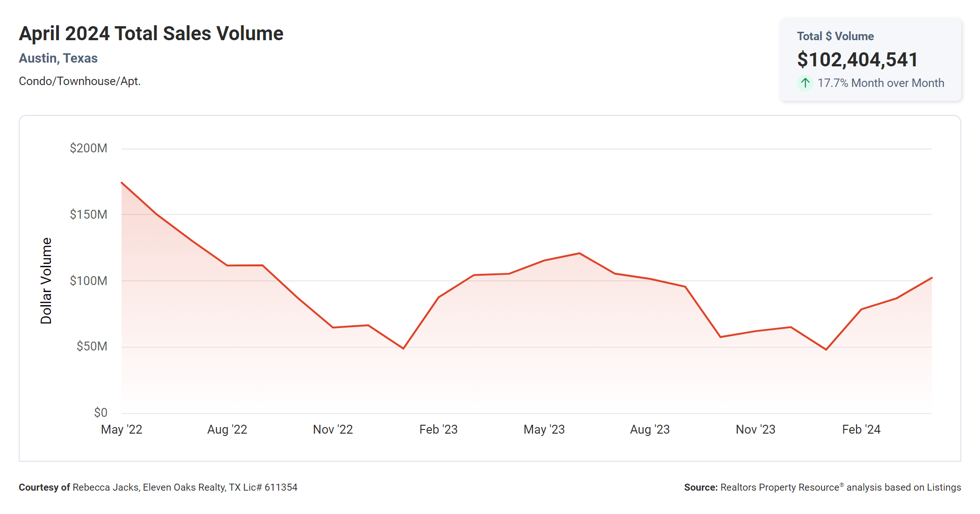Click the Dollar Volume axis title

(46, 280)
